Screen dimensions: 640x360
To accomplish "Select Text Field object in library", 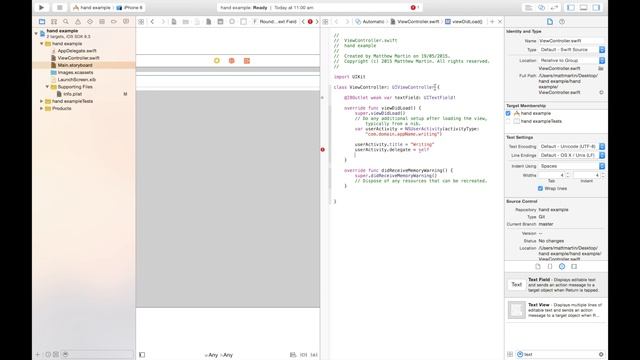I will click(556, 285).
